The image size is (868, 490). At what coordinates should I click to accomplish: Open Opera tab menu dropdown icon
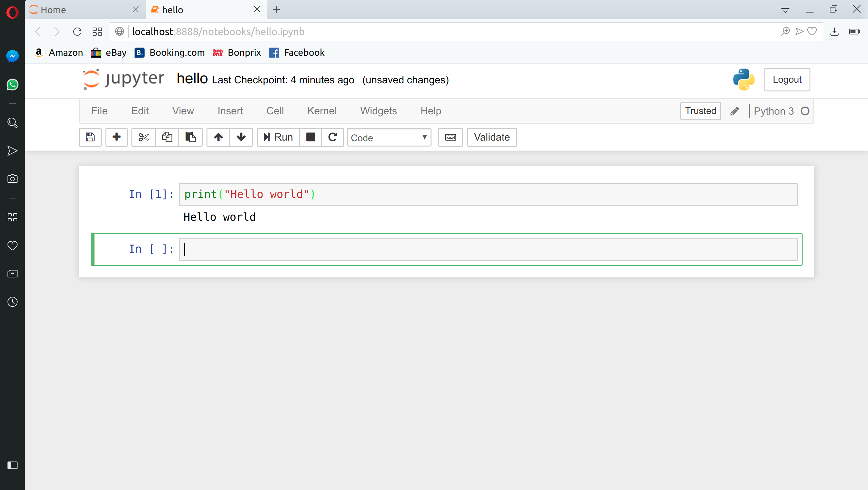[785, 9]
